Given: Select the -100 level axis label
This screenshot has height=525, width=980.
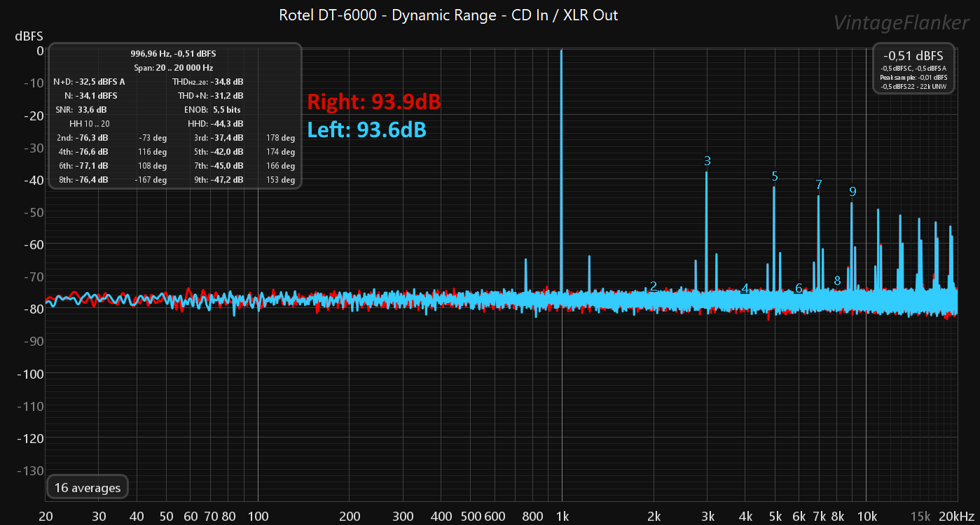Looking at the screenshot, I should pos(29,374).
